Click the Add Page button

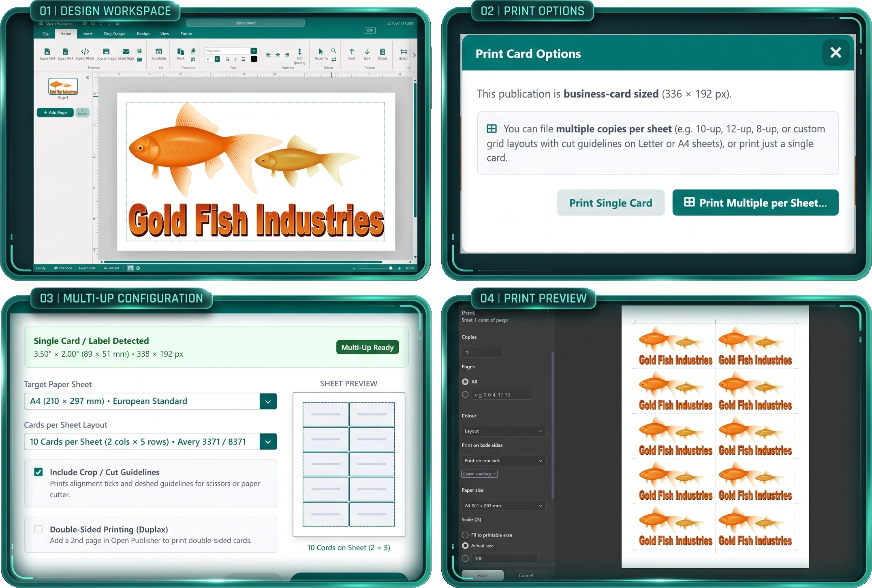tap(55, 113)
